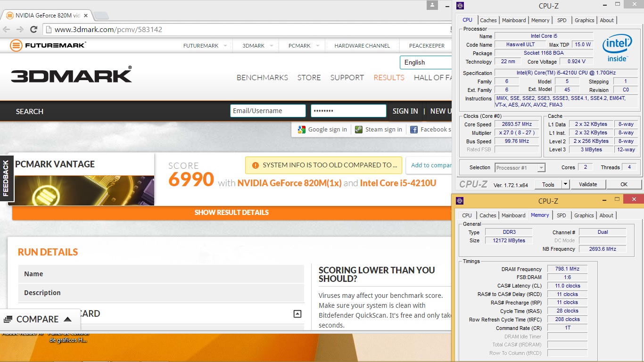This screenshot has width=644, height=362.
Task: Click the Futuremark logo icon
Action: [x=16, y=46]
